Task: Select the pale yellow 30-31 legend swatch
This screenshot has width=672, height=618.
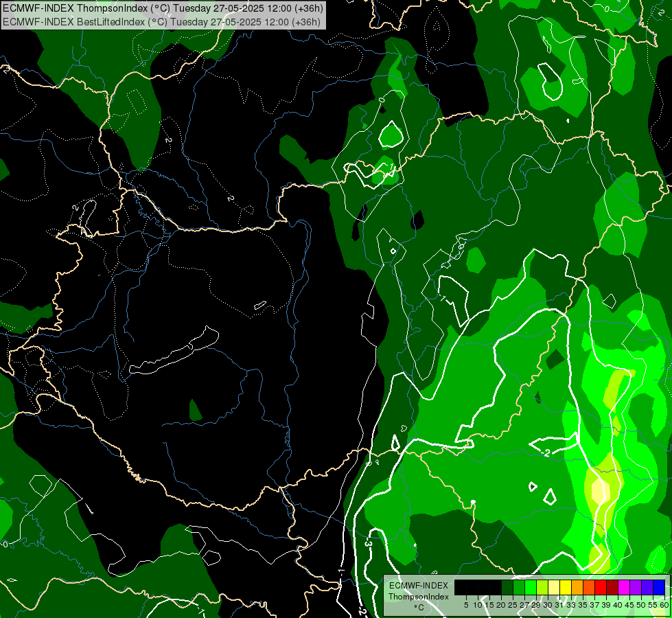Action: (x=554, y=587)
